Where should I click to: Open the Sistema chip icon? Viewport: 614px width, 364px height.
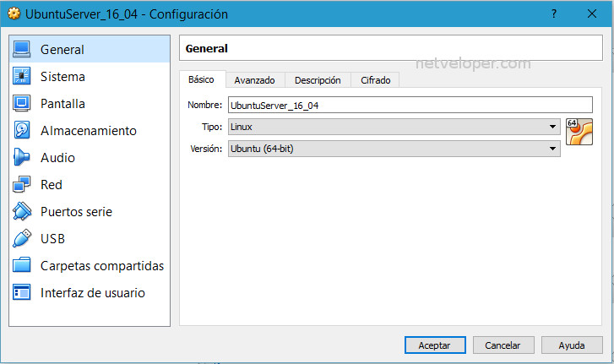22,76
